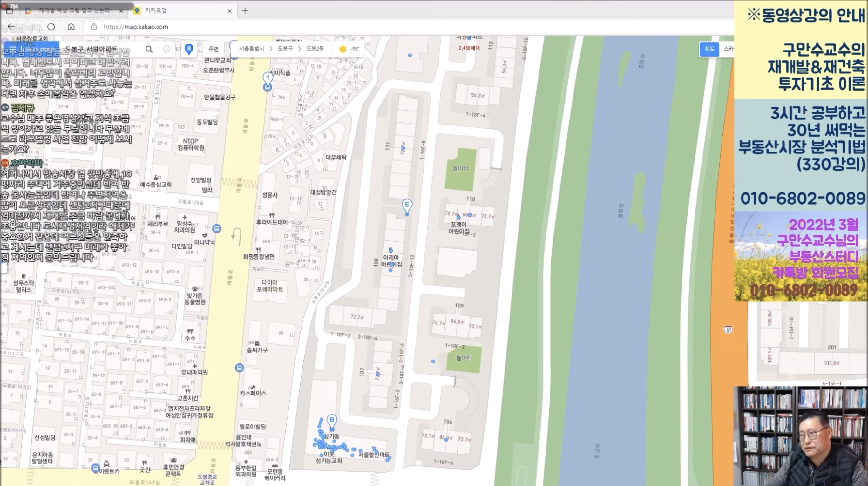This screenshot has width=868, height=486.
Task: Click the medical cross above 유내과의원
Action: pyautogui.click(x=194, y=366)
